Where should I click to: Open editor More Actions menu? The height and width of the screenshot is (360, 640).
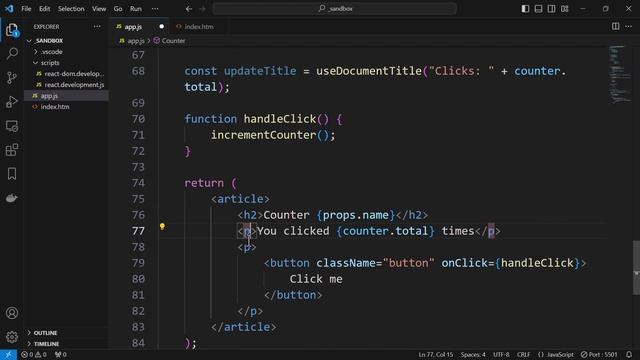pyautogui.click(x=629, y=27)
